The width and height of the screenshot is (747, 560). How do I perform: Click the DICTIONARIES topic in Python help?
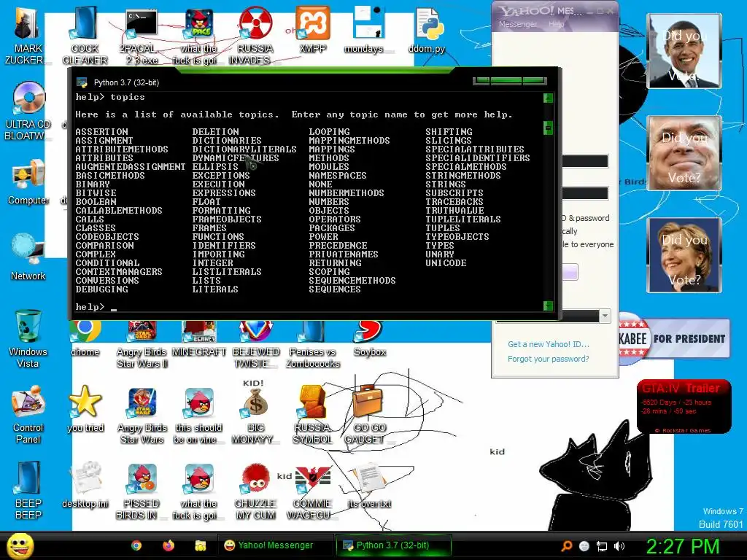tap(227, 141)
